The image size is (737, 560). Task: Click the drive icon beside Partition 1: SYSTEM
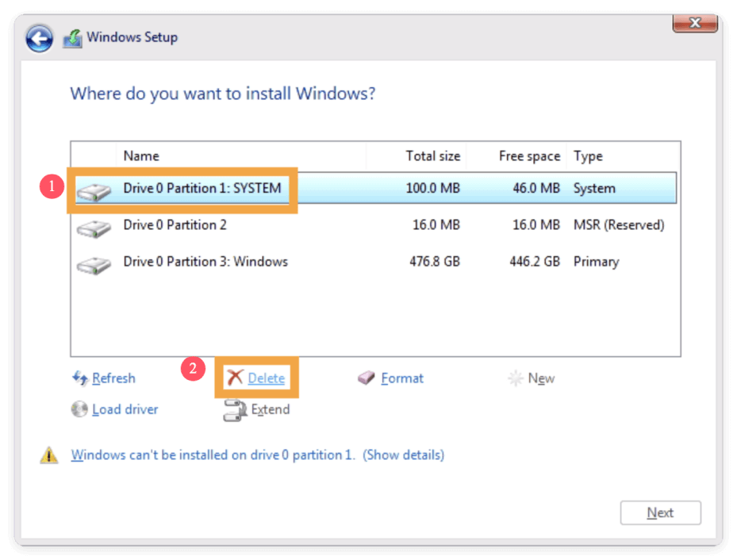tap(94, 189)
